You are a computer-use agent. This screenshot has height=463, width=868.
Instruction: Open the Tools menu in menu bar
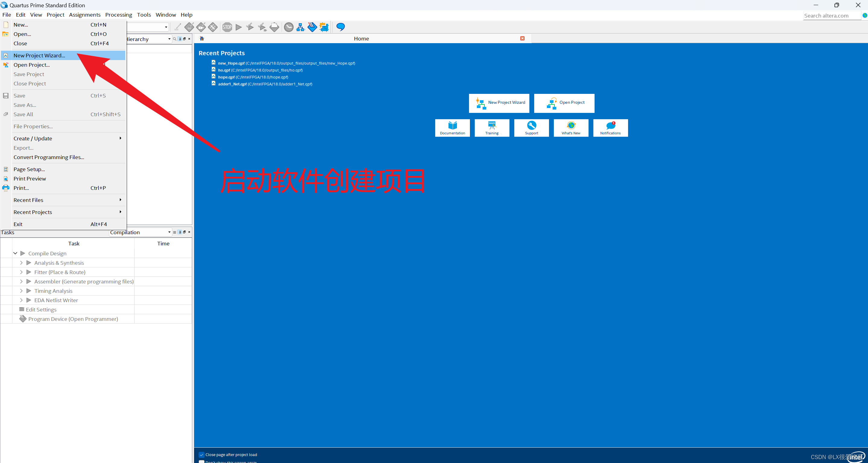click(x=144, y=14)
